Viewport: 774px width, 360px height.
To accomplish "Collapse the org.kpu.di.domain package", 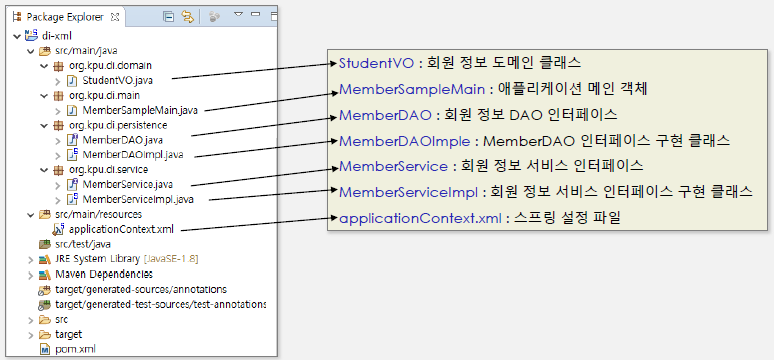I will click(x=43, y=65).
